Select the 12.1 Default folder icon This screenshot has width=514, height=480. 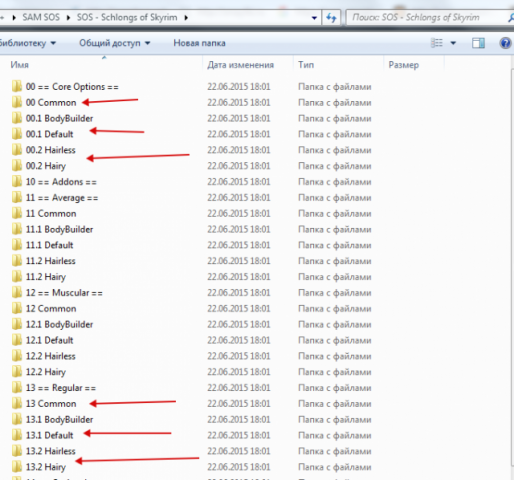17,340
